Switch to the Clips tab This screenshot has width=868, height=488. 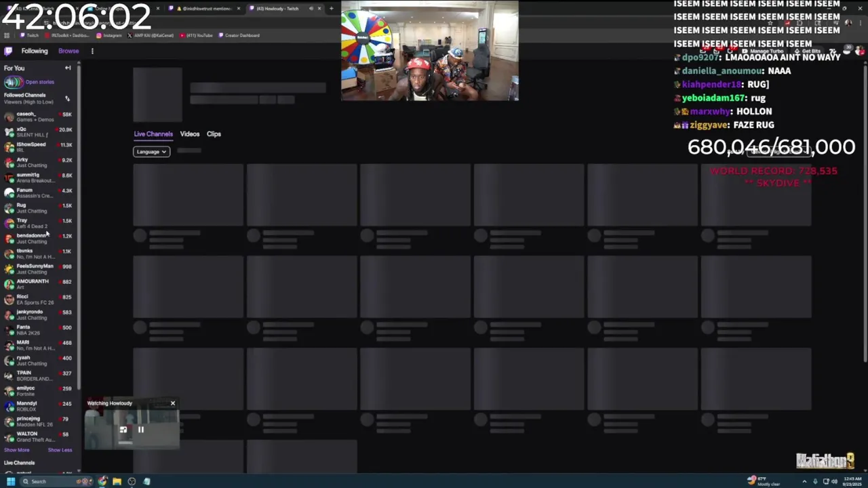click(x=214, y=134)
